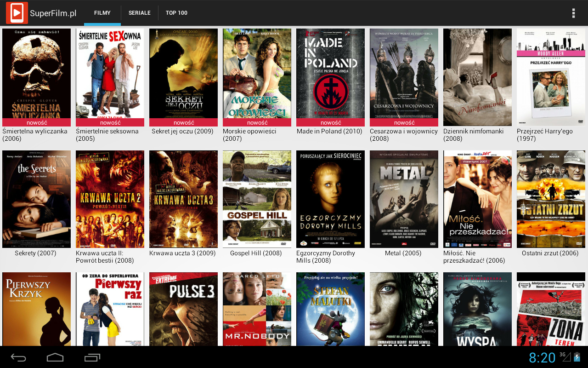The height and width of the screenshot is (368, 588).
Task: Open the Przejrzeć Harry'ego poster
Action: click(x=551, y=77)
